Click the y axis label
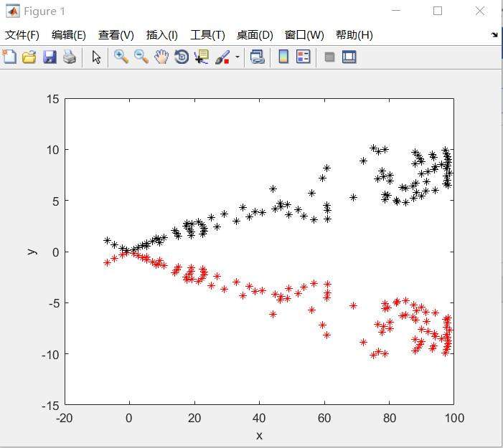Image resolution: width=503 pixels, height=448 pixels. [x=32, y=252]
